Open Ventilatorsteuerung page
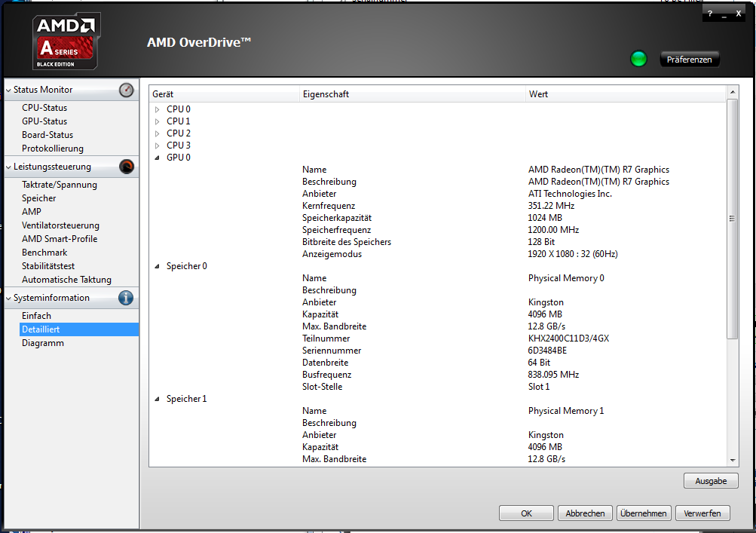 point(60,225)
